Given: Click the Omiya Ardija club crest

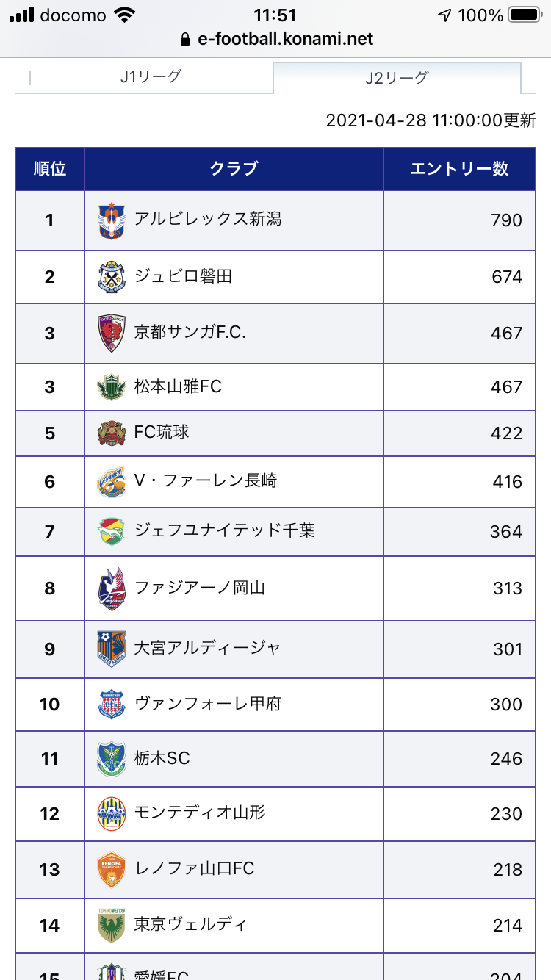Looking at the screenshot, I should point(112,649).
